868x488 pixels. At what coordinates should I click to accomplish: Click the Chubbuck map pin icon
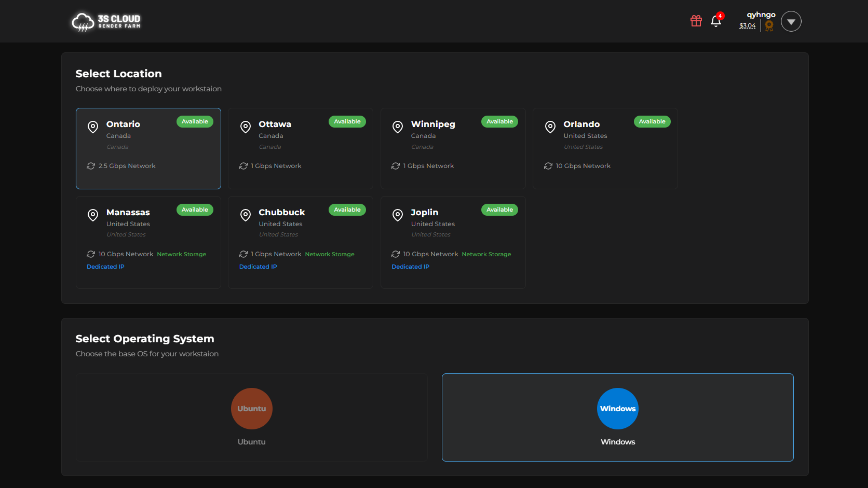245,215
